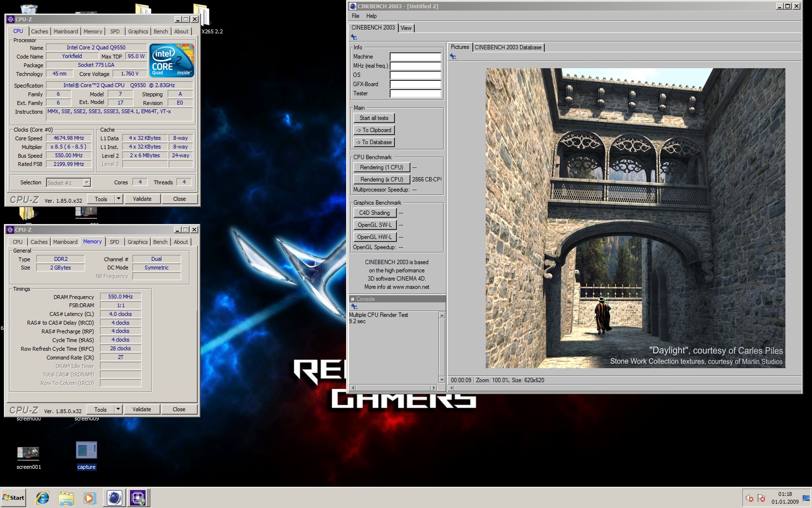This screenshot has height=508, width=812.
Task: Launch Windows Media Player from taskbar
Action: tap(89, 497)
